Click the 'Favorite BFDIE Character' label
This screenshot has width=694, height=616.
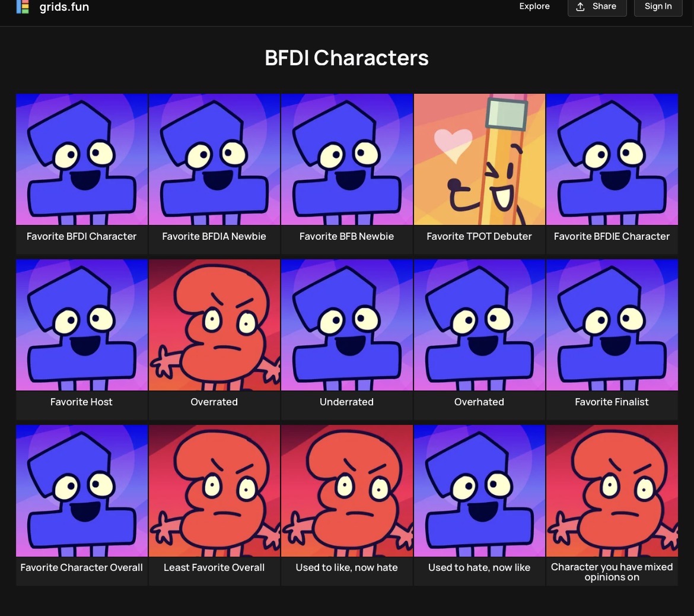[612, 236]
